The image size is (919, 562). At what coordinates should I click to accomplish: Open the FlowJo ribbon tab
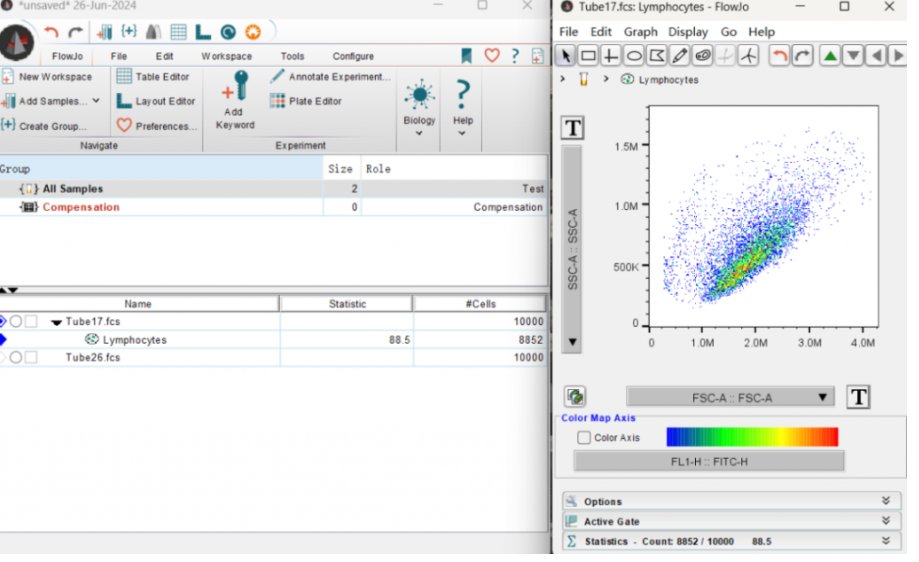click(67, 56)
